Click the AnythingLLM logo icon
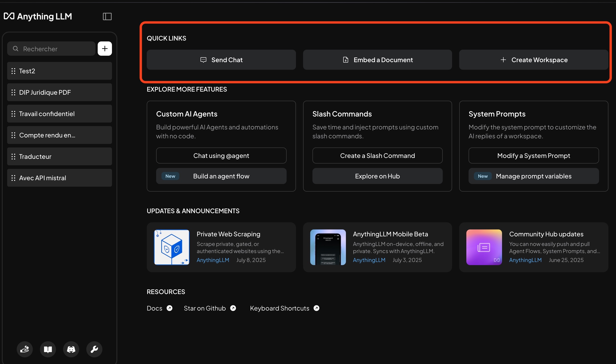This screenshot has width=616, height=364. tap(9, 16)
